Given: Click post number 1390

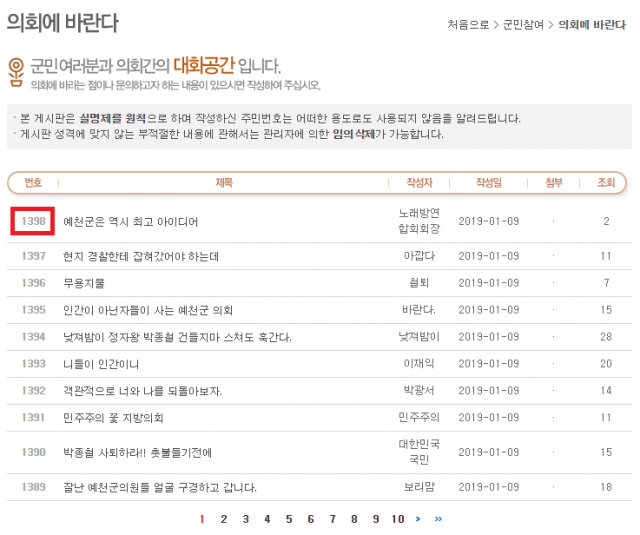Looking at the screenshot, I should click(x=33, y=452).
